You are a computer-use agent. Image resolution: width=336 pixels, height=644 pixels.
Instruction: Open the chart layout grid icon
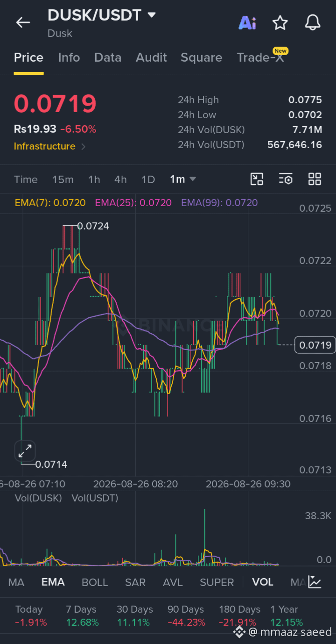[x=315, y=179]
